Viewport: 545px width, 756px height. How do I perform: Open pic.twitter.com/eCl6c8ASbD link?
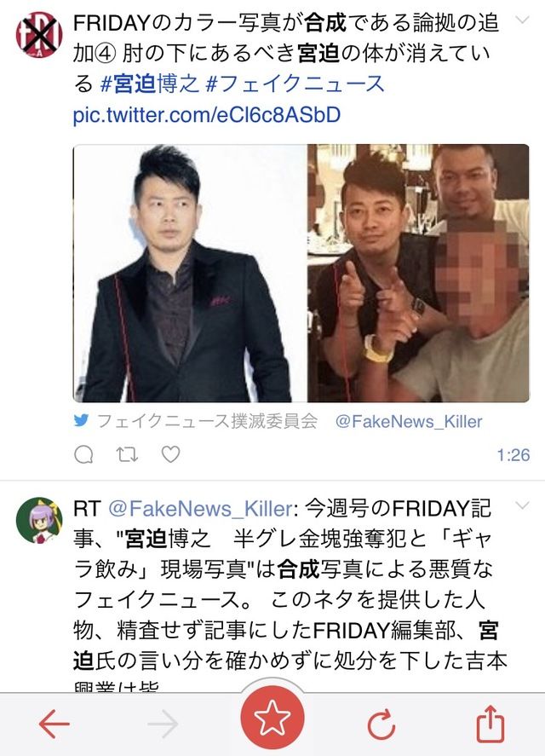[207, 115]
